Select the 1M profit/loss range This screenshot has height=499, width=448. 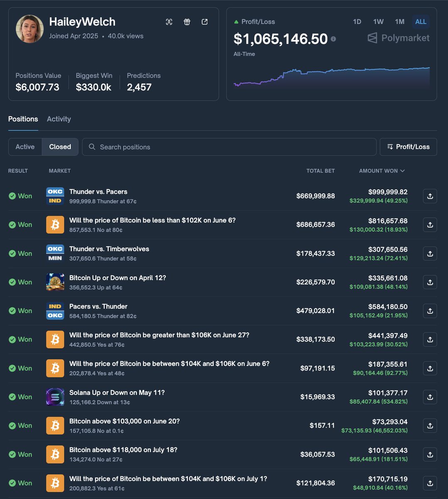400,22
